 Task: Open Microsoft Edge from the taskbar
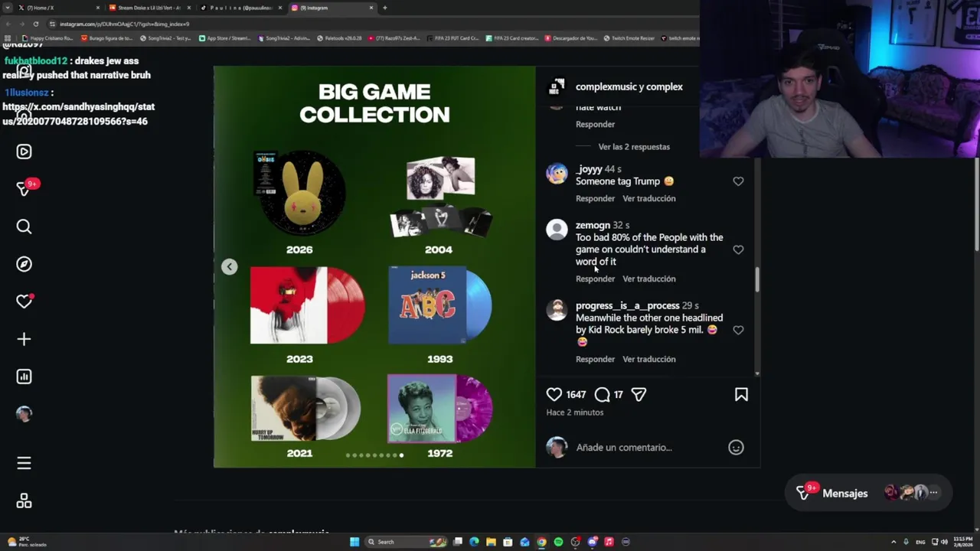(474, 542)
